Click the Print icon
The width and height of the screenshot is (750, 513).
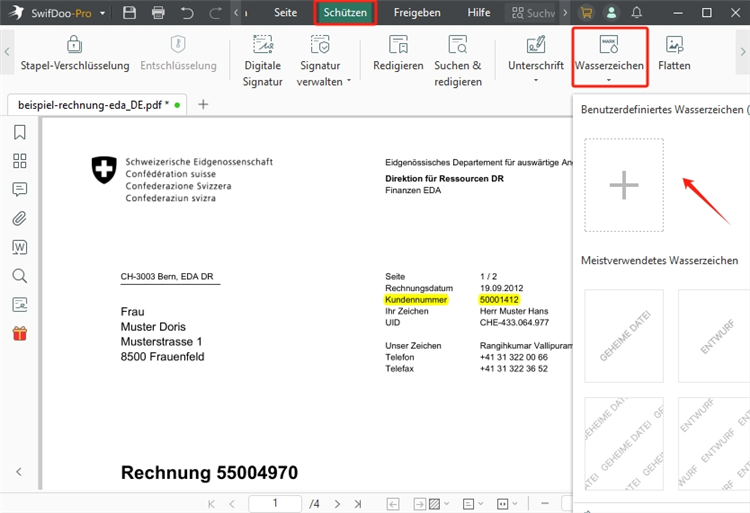click(158, 12)
